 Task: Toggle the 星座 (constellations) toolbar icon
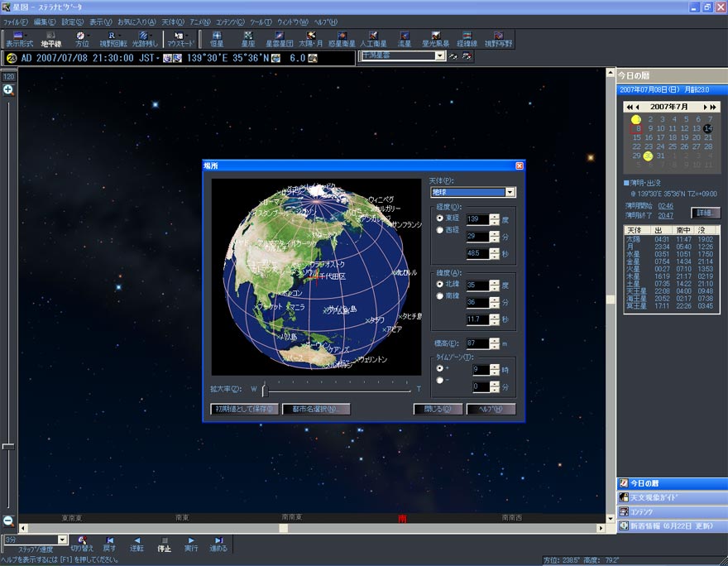(x=248, y=38)
